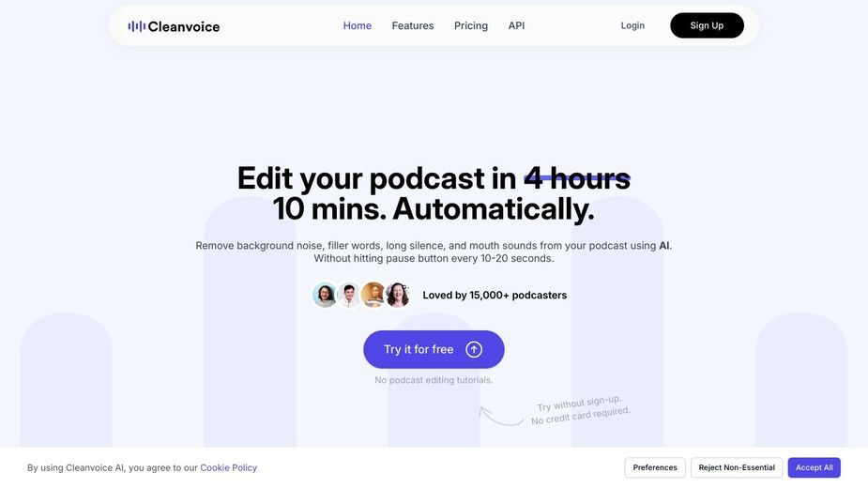Click the upload arrow circle icon
The width and height of the screenshot is (868, 488).
tap(474, 349)
